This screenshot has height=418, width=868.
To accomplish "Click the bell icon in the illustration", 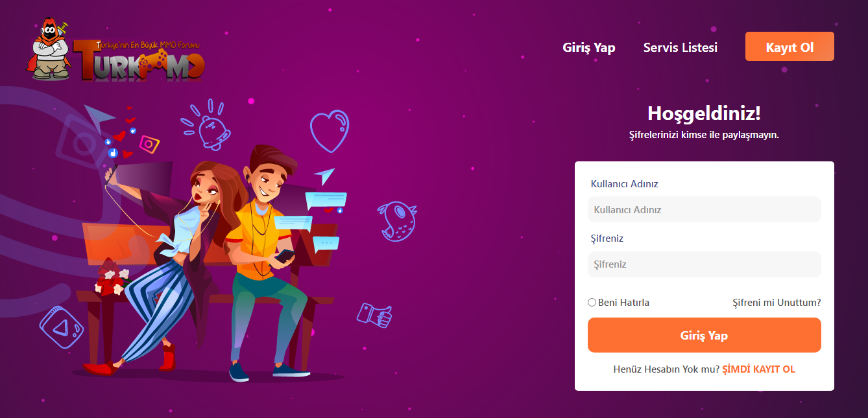I will coord(206,125).
